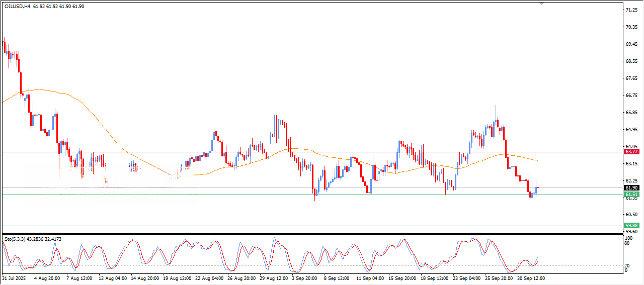Click the 30 Sep 12:00 time label
Screen dimensions: 644x285
(531, 278)
